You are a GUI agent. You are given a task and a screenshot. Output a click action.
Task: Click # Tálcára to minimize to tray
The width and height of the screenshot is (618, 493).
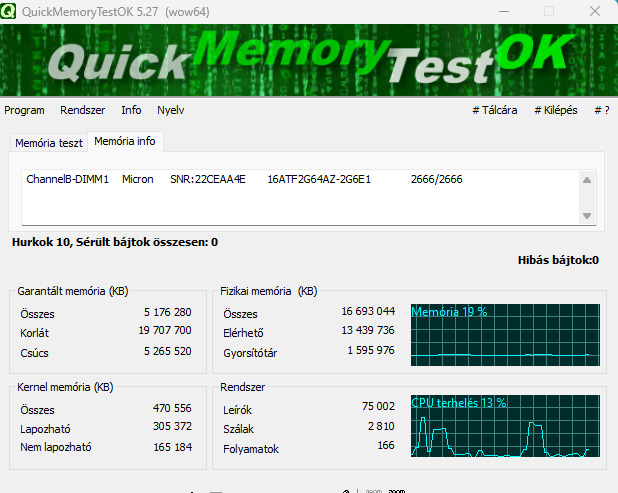[495, 110]
